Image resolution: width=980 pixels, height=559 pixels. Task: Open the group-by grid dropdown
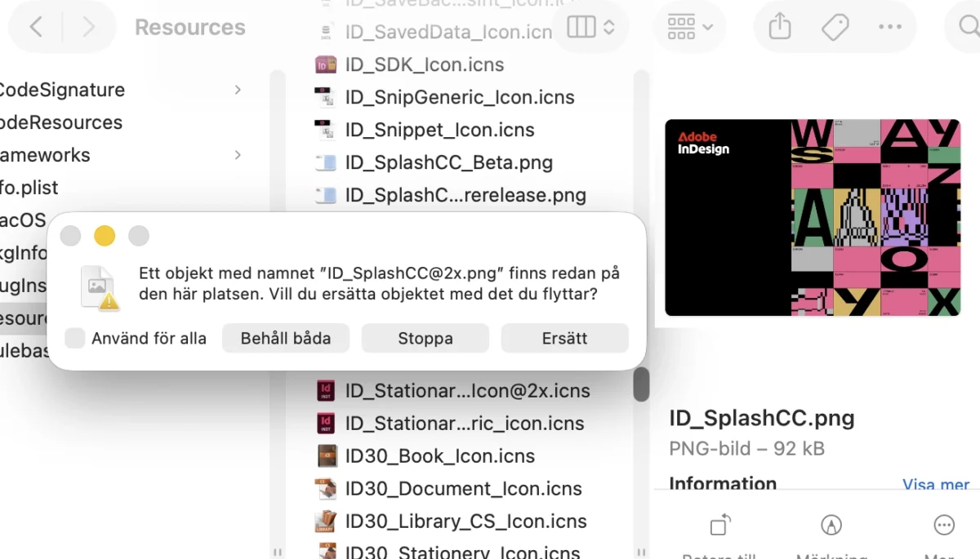click(x=690, y=27)
